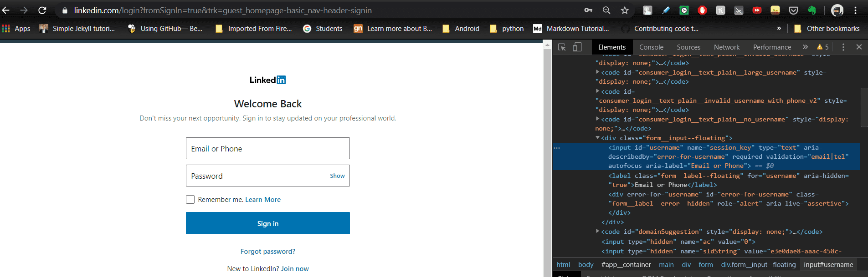This screenshot has height=277, width=868.
Task: Open the Network tab in DevTools
Action: (726, 47)
